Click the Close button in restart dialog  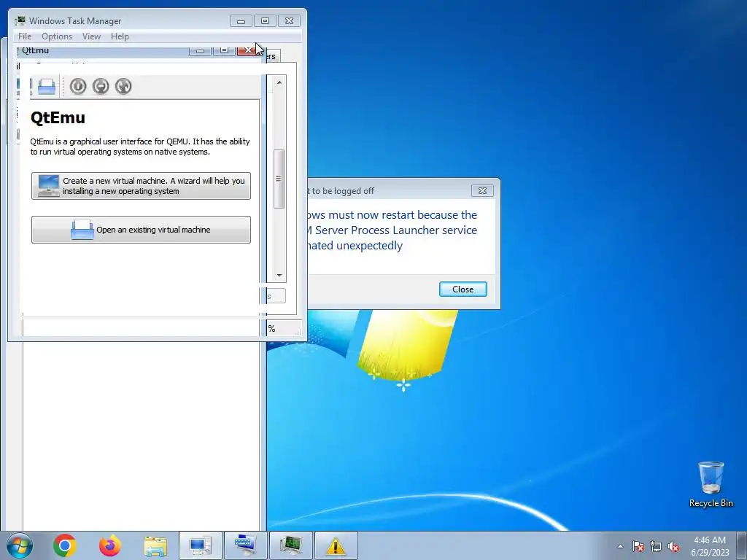[462, 289]
